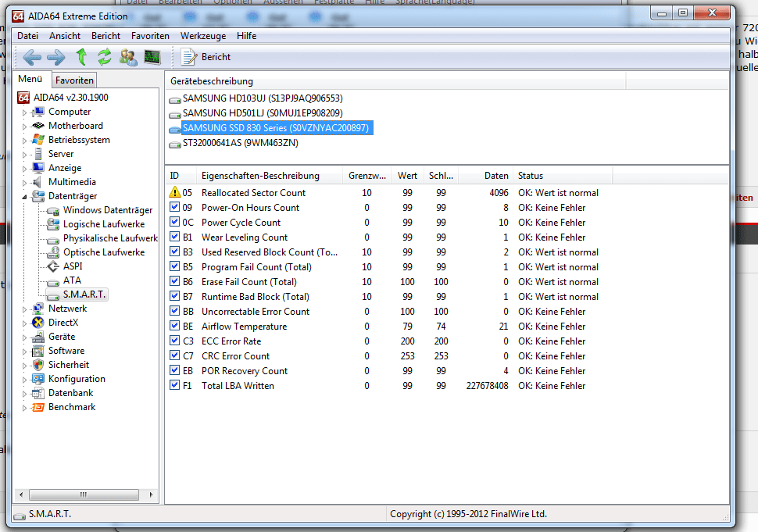Expand the DirectX tree node
758x532 pixels.
click(x=24, y=323)
